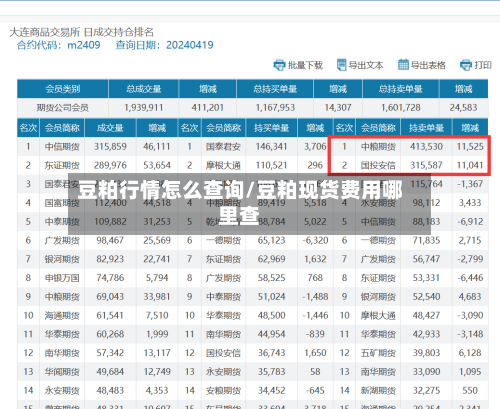Image resolution: width=500 pixels, height=409 pixels.
Task: Select the change cell 53,654
Action: pyautogui.click(x=157, y=165)
